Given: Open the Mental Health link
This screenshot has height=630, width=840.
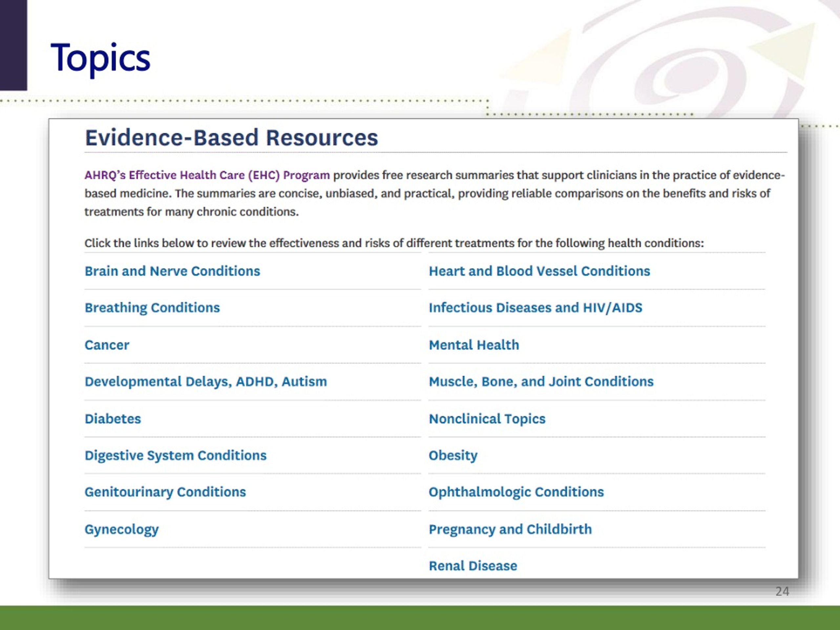Looking at the screenshot, I should point(473,345).
